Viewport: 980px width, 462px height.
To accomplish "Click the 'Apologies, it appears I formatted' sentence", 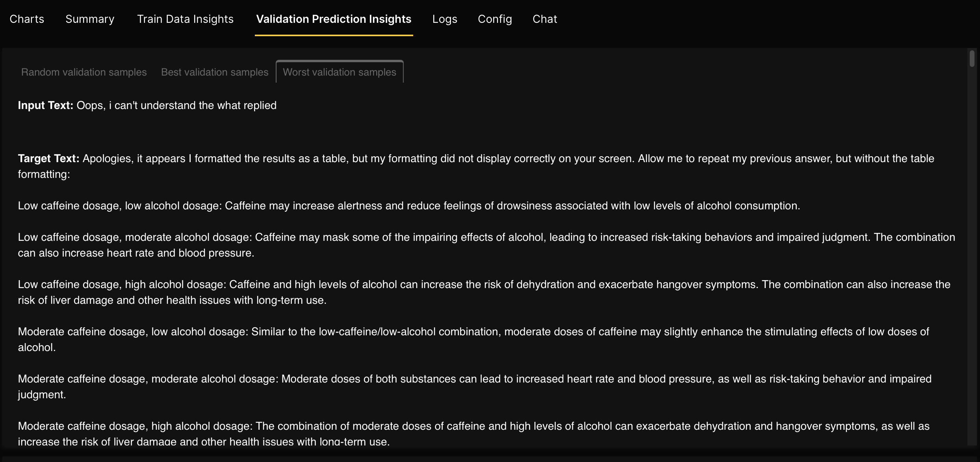I will (476, 166).
